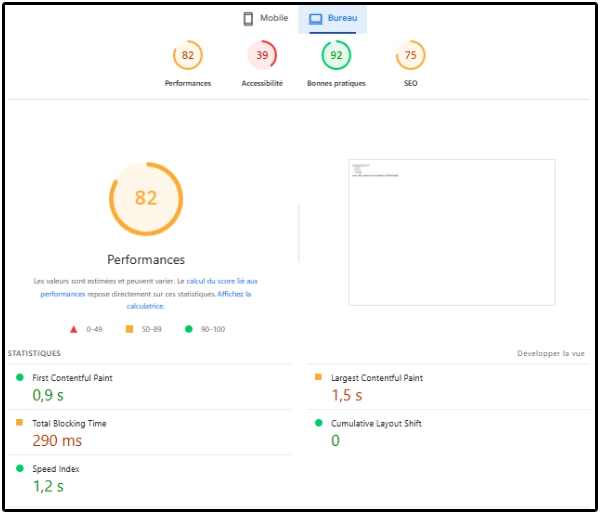
Task: Select the Bureau tab
Action: (x=332, y=18)
